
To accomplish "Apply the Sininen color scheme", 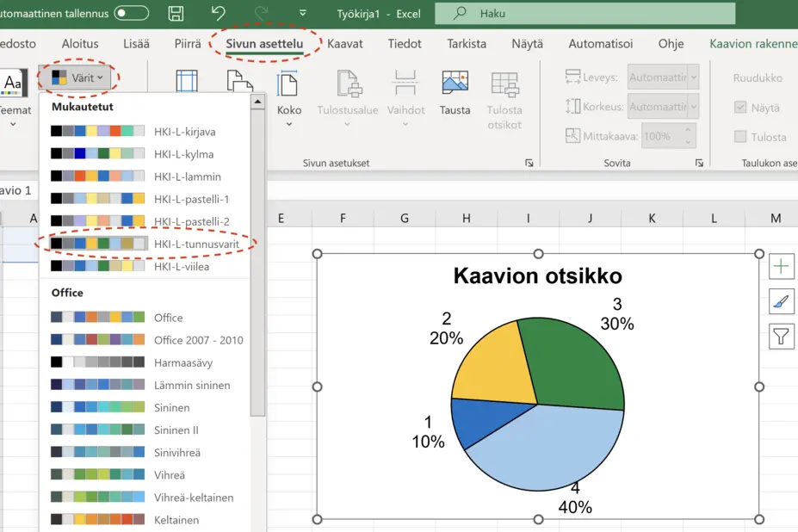I will [145, 407].
